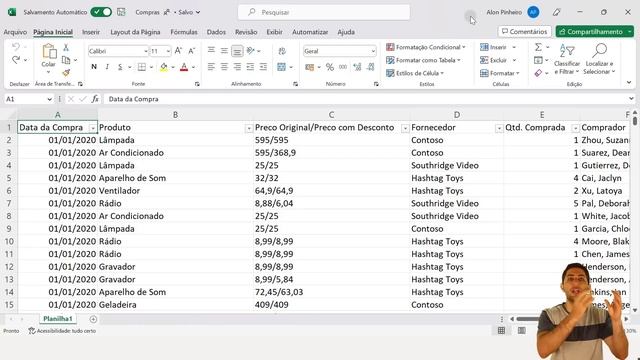
Task: Click the Paste (Colar) clipboard icon
Action: (49, 51)
